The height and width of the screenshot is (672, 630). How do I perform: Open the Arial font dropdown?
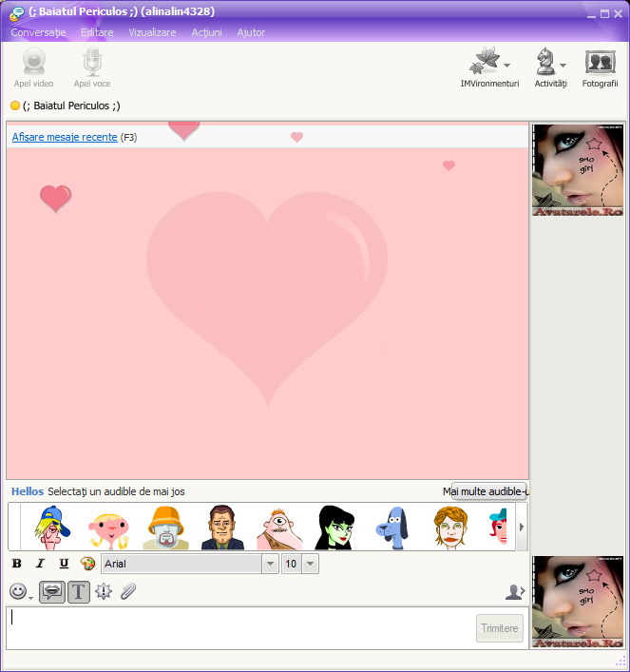[x=271, y=564]
